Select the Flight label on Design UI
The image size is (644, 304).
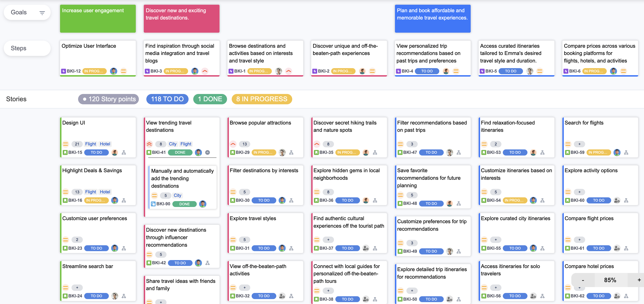[90, 144]
